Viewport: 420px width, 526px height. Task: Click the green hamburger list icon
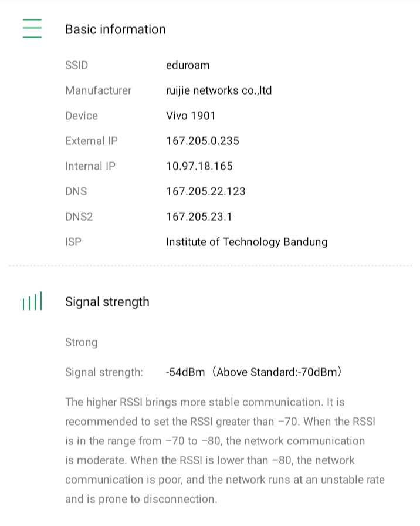(x=32, y=28)
